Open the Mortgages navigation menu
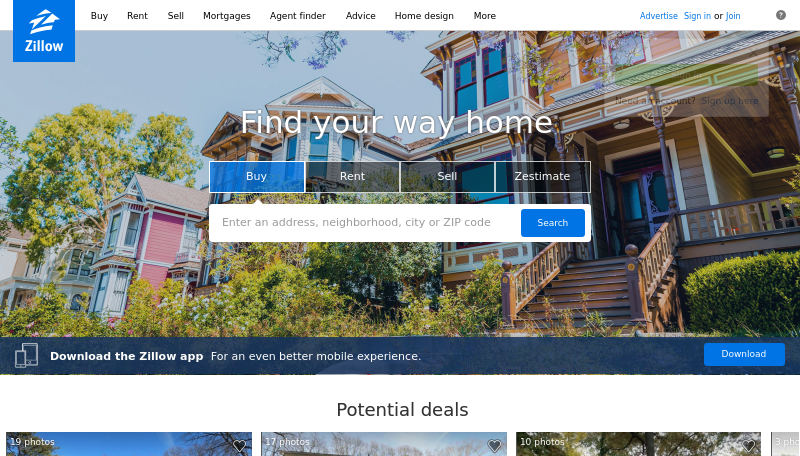 [x=227, y=16]
